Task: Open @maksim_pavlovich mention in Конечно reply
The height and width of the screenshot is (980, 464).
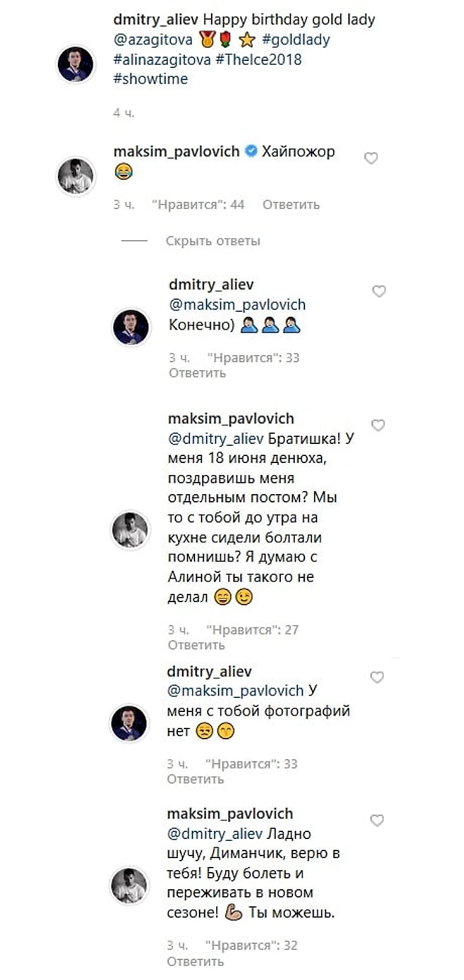Action: (x=237, y=305)
